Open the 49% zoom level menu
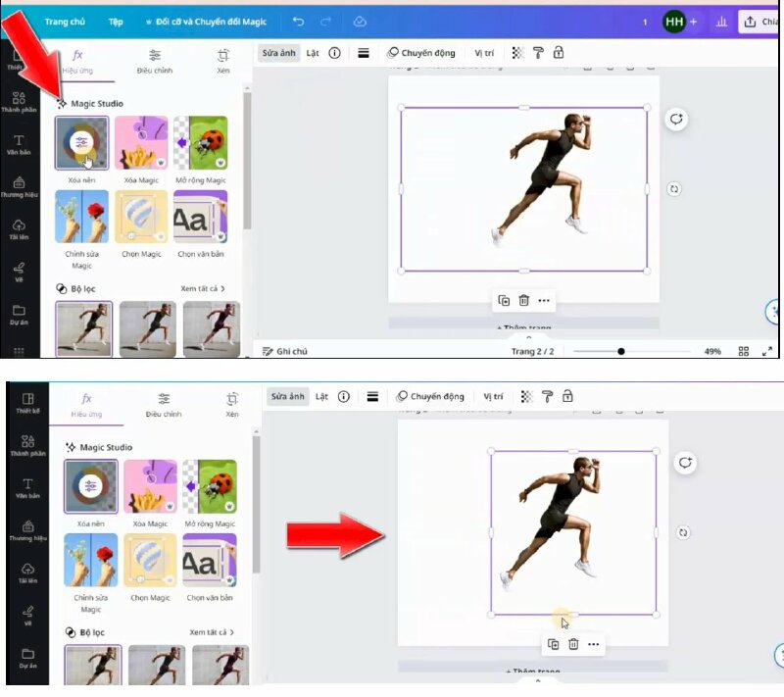Image resolution: width=784 pixels, height=697 pixels. click(712, 351)
